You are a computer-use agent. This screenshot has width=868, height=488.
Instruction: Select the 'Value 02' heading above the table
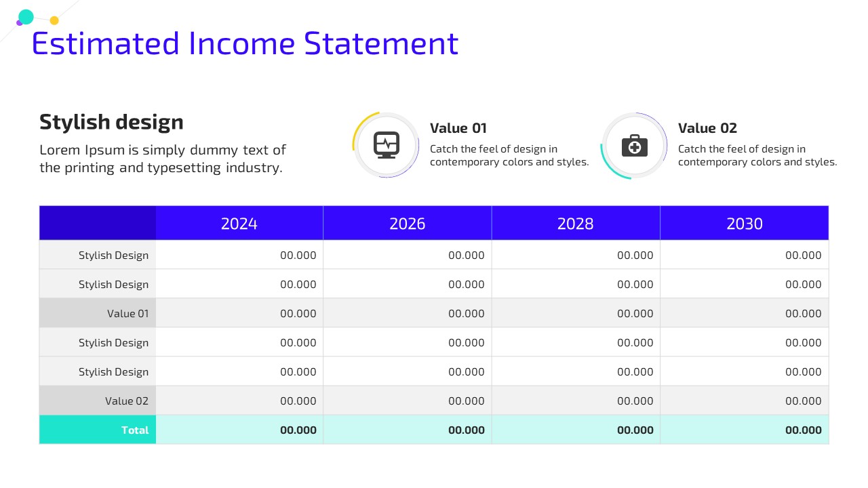tap(707, 128)
